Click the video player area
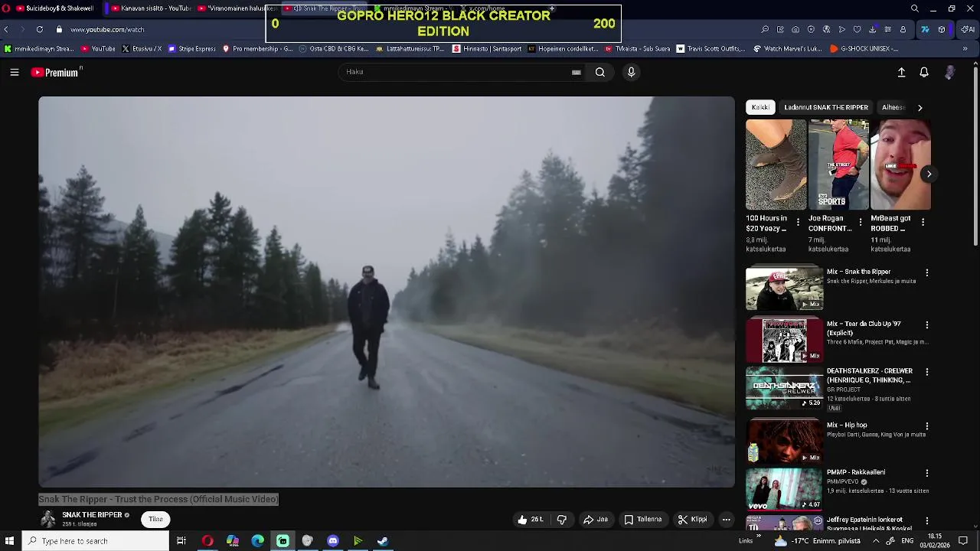The image size is (980, 551). (x=387, y=292)
